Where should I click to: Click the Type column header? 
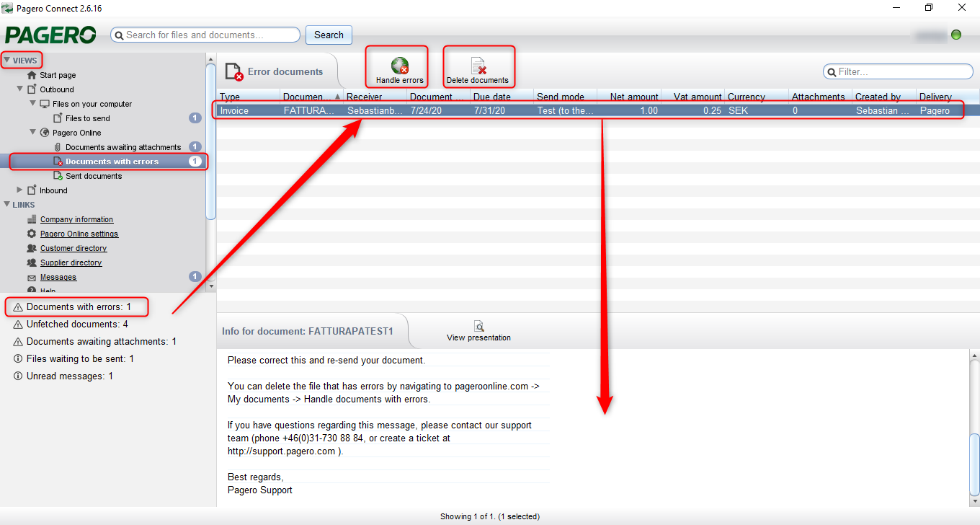pyautogui.click(x=249, y=97)
